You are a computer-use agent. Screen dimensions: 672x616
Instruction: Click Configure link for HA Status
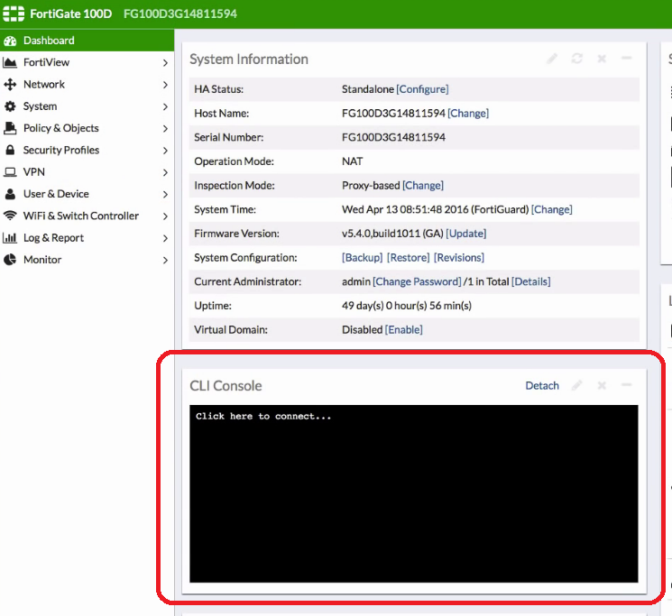[x=422, y=89]
